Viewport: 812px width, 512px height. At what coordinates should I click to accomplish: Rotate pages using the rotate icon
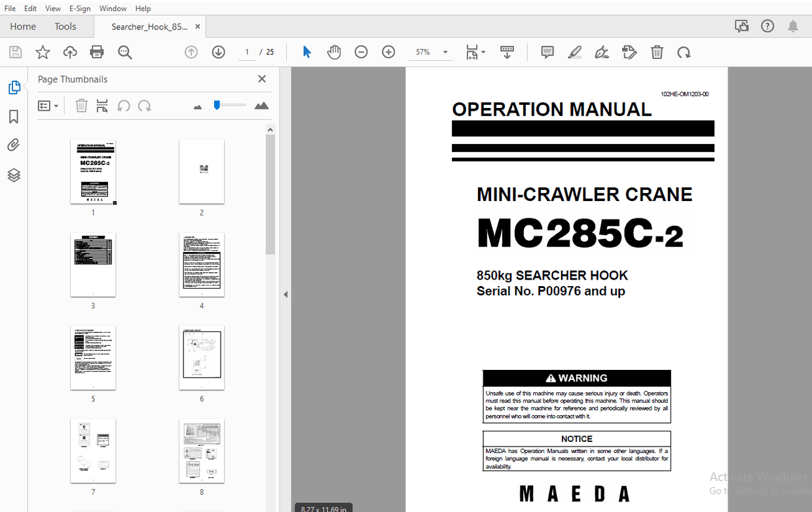[x=684, y=52]
